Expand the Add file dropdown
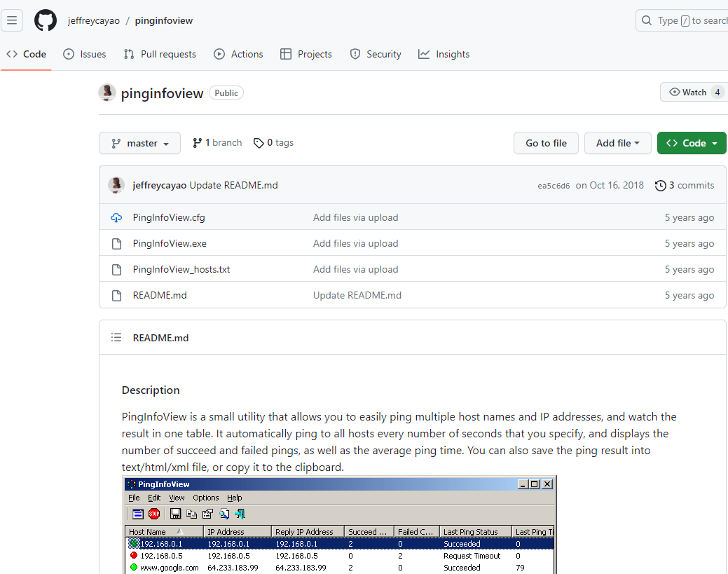This screenshot has width=728, height=574. click(x=617, y=143)
